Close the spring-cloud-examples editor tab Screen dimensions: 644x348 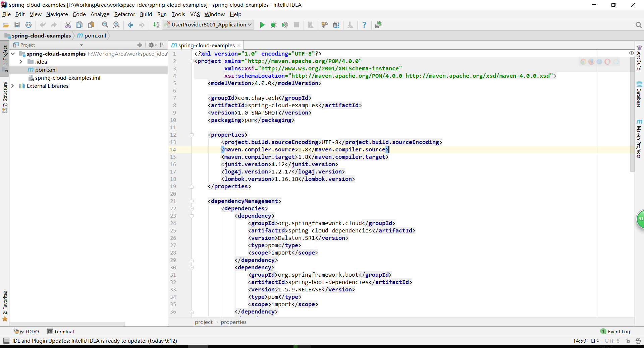coord(239,46)
